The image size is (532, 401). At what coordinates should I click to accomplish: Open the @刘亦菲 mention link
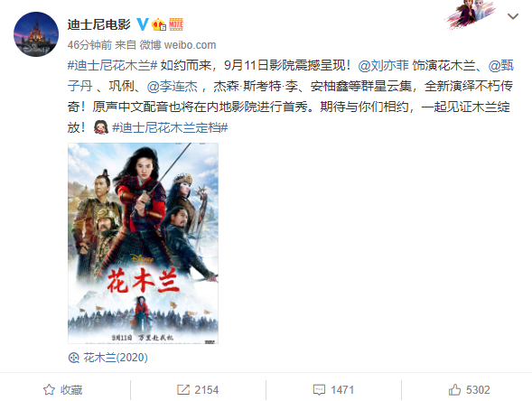click(x=383, y=65)
